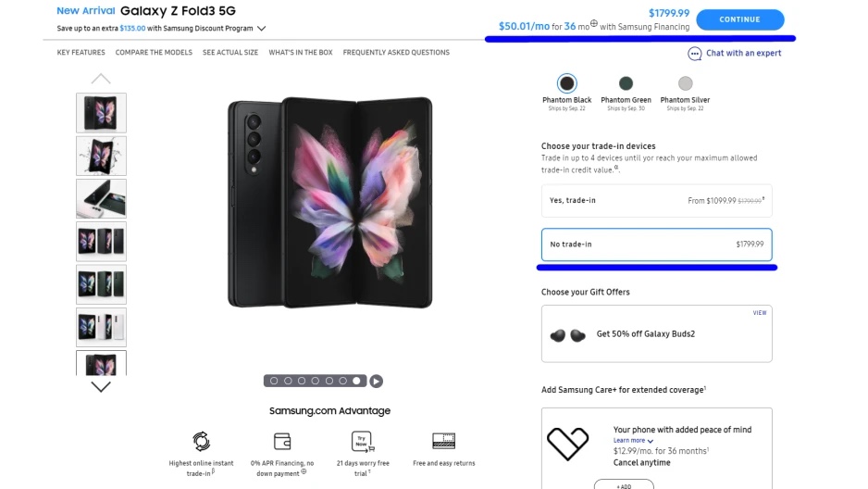Click the Samsung Care+ heart icon
Screen dimensions: 868x489
567,443
